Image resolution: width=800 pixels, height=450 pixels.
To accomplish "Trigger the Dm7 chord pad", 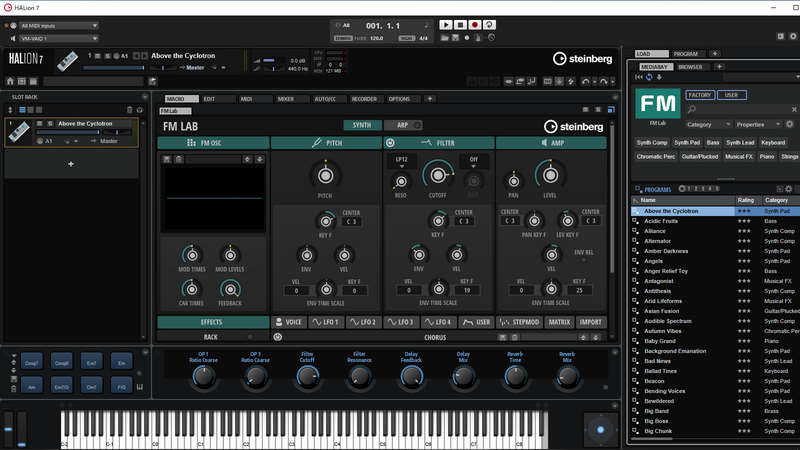I will pos(92,386).
